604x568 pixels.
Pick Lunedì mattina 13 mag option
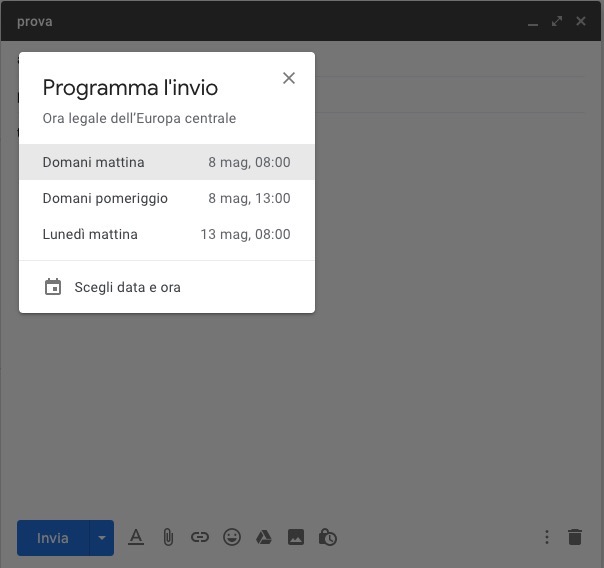(167, 234)
